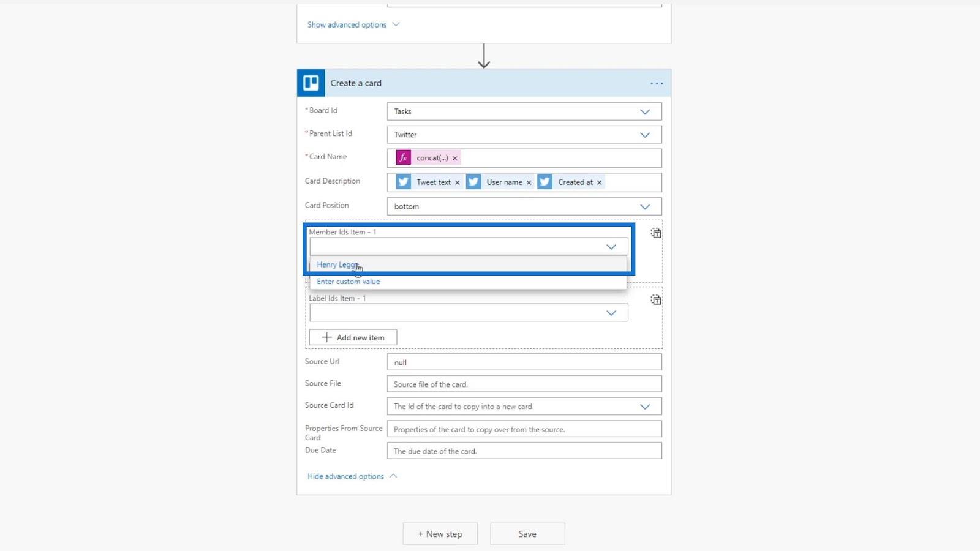Viewport: 980px width, 551px height.
Task: Click the Source File field
Action: click(x=524, y=384)
